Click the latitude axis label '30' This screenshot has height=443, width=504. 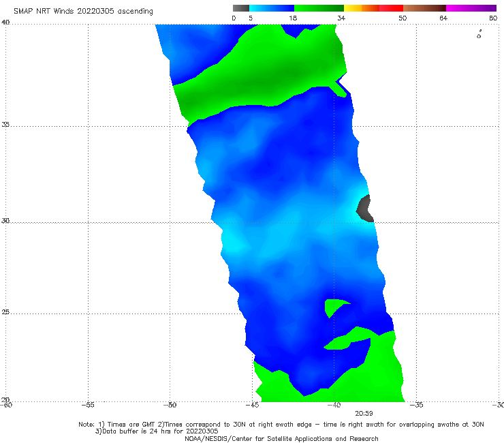(x=5, y=221)
